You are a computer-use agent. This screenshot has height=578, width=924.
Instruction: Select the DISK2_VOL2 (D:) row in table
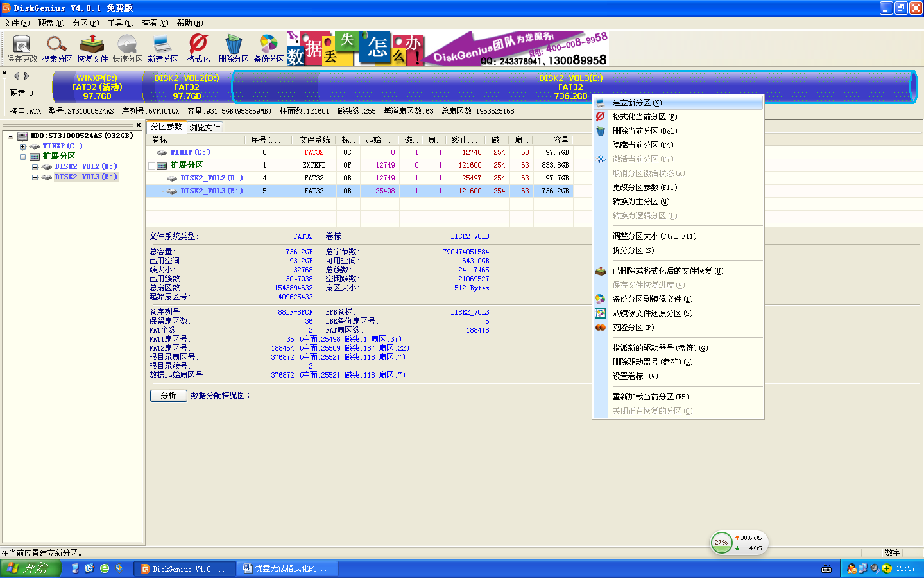tap(211, 178)
